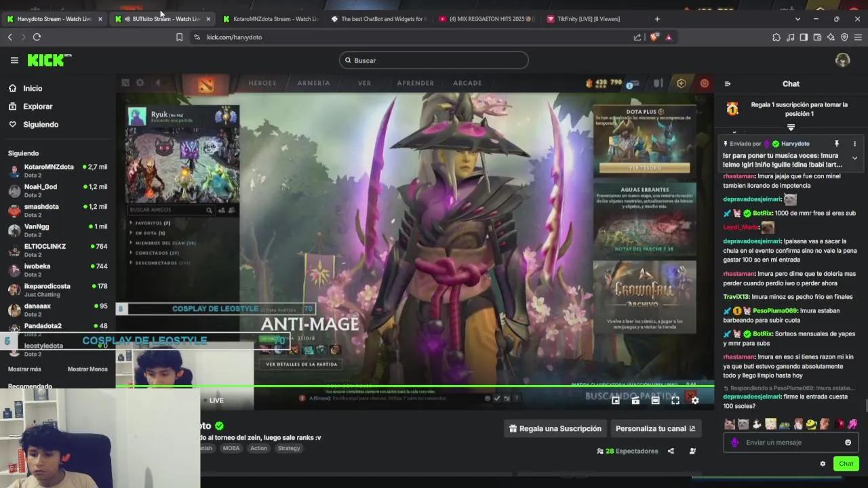The image size is (868, 488).
Task: Open the viewers list icon beside share
Action: click(692, 451)
